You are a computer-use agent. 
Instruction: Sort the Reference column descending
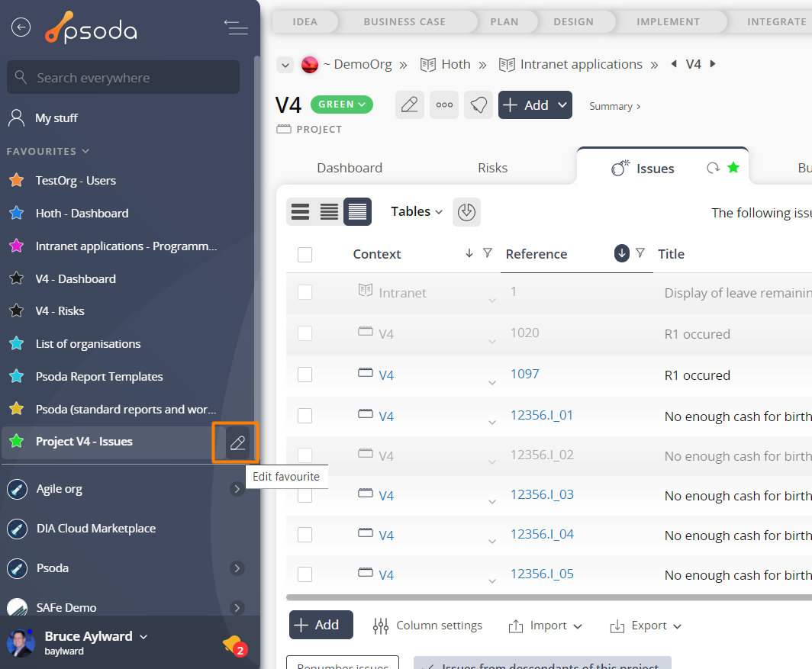[622, 253]
